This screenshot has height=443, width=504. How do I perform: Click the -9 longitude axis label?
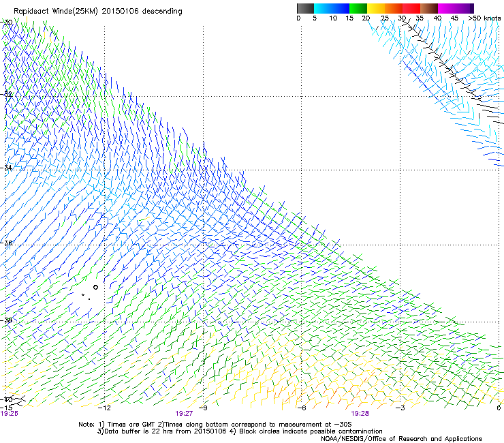pyautogui.click(x=203, y=408)
